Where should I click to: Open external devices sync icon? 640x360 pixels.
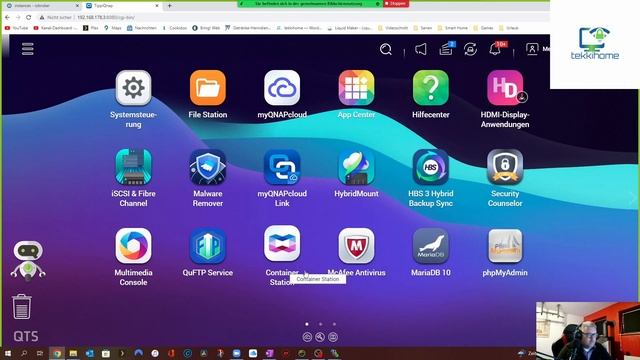(x=470, y=49)
